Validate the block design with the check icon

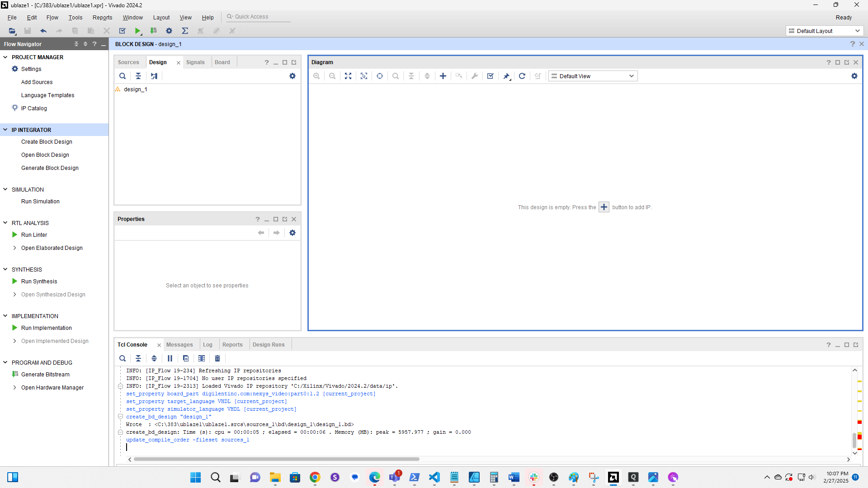pos(490,76)
